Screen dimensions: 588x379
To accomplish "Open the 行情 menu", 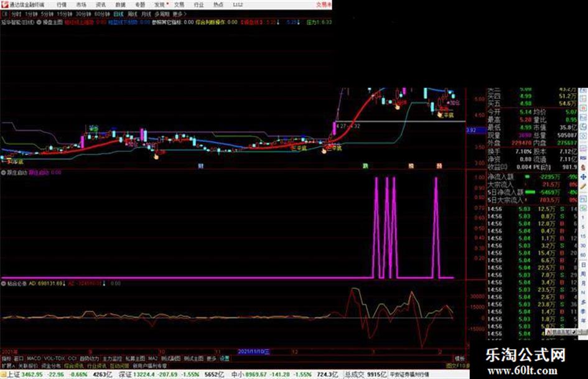I will point(62,4).
